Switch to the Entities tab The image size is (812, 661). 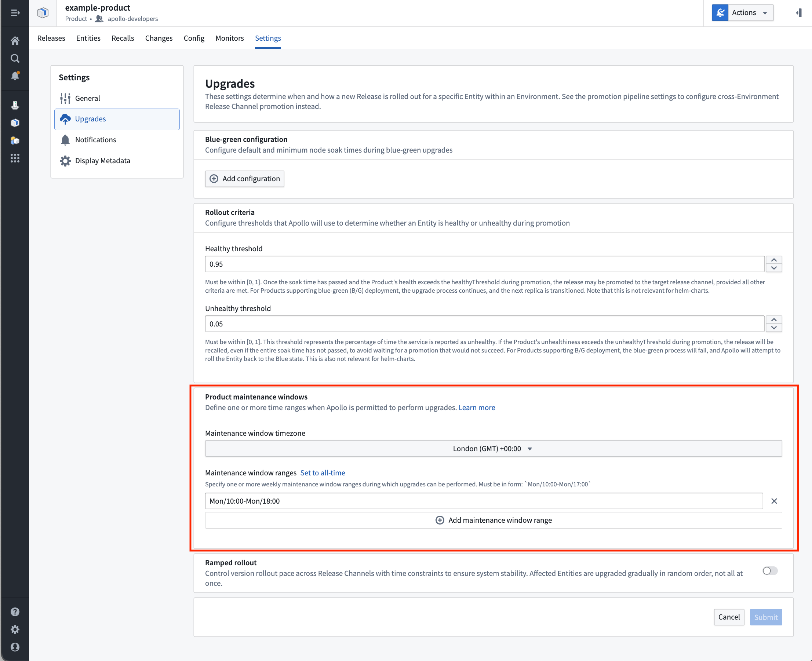[88, 38]
